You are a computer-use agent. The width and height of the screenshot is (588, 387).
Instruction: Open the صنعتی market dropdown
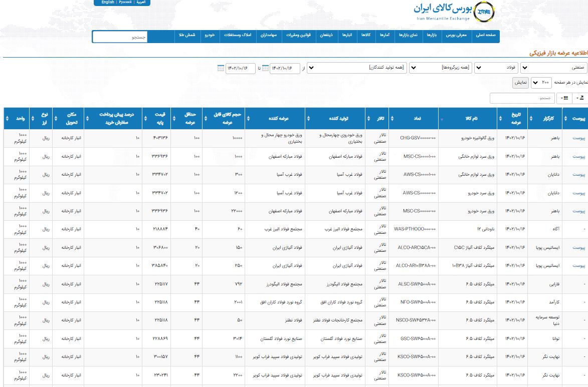[553, 68]
